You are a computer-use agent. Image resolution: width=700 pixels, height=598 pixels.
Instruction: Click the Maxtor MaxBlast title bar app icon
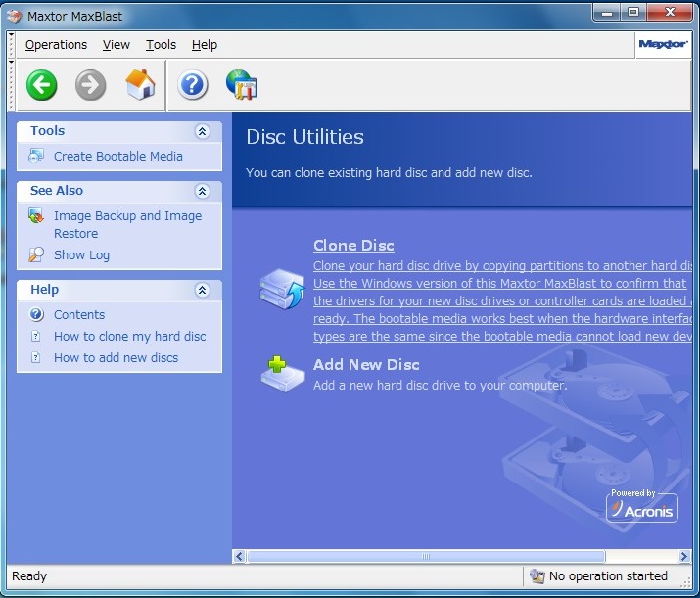[15, 17]
